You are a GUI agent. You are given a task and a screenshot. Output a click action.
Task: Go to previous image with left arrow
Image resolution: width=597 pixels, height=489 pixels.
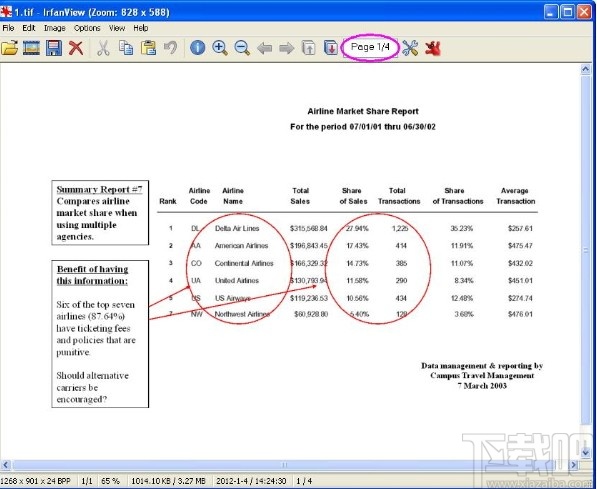click(265, 48)
